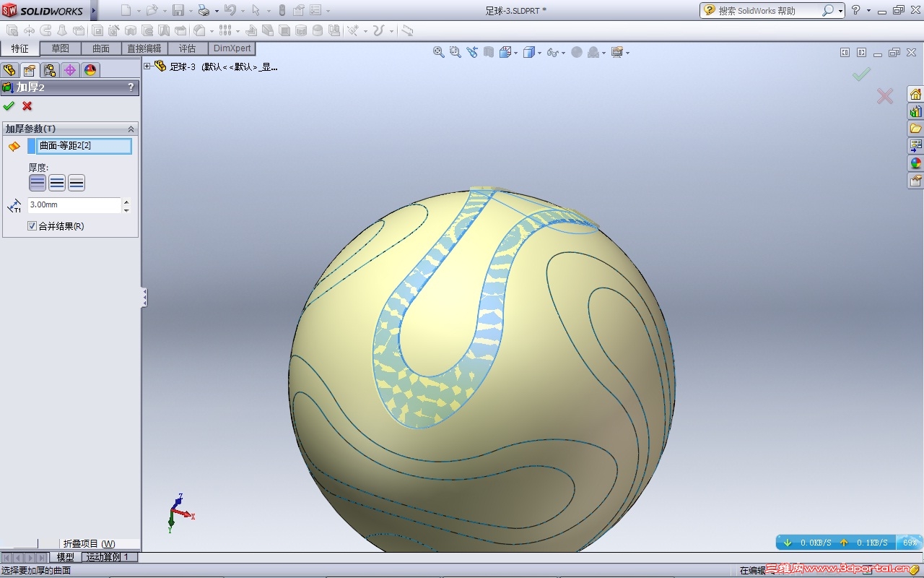Switch to the DimXpert tab
924x578 pixels.
[232, 48]
